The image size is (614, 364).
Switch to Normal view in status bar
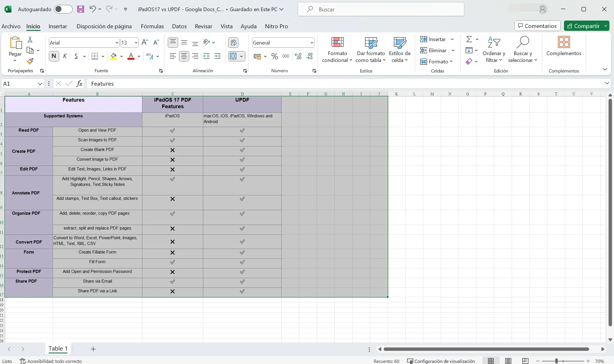coord(491,361)
